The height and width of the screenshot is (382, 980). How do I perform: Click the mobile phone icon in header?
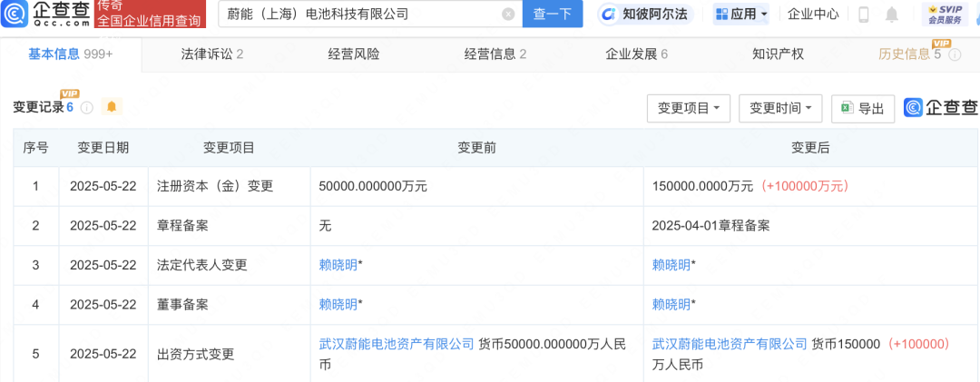(x=864, y=15)
